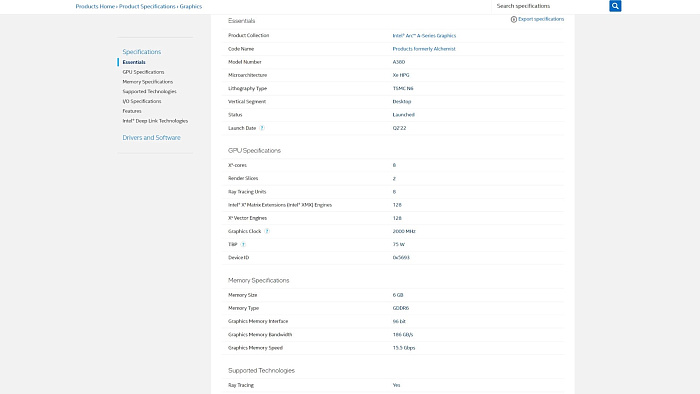Jump to Memory Specifications in sidebar
The height and width of the screenshot is (394, 700).
point(147,82)
